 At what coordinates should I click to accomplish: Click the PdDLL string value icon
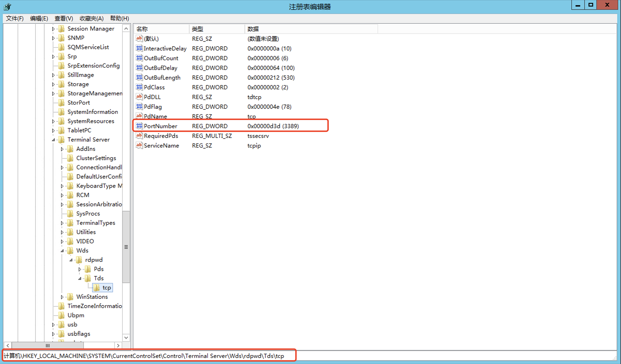(x=139, y=97)
